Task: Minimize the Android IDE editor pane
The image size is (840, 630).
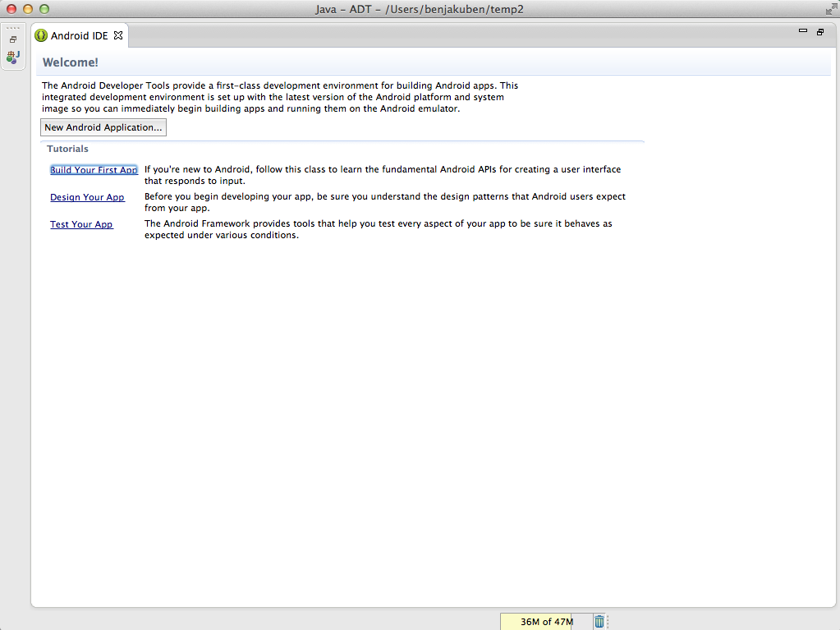Action: pyautogui.click(x=803, y=31)
